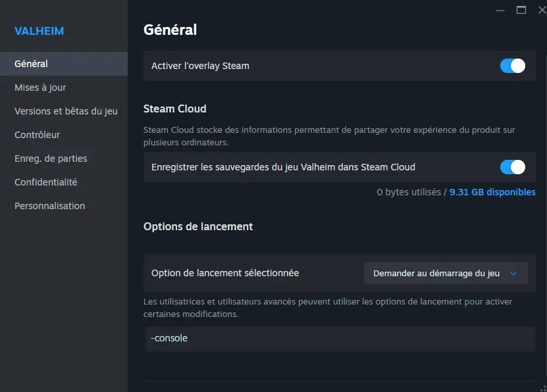Image resolution: width=547 pixels, height=392 pixels.
Task: Open the launch option dropdown menu
Action: [x=446, y=273]
